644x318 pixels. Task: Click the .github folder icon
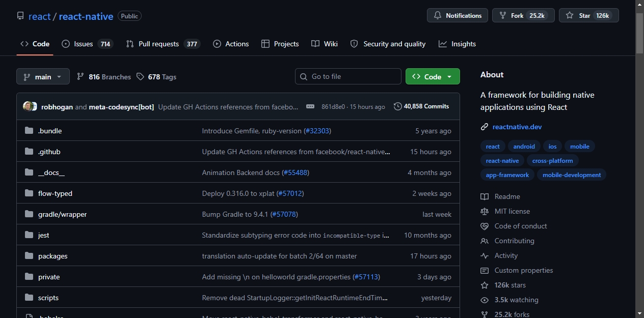pyautogui.click(x=29, y=152)
